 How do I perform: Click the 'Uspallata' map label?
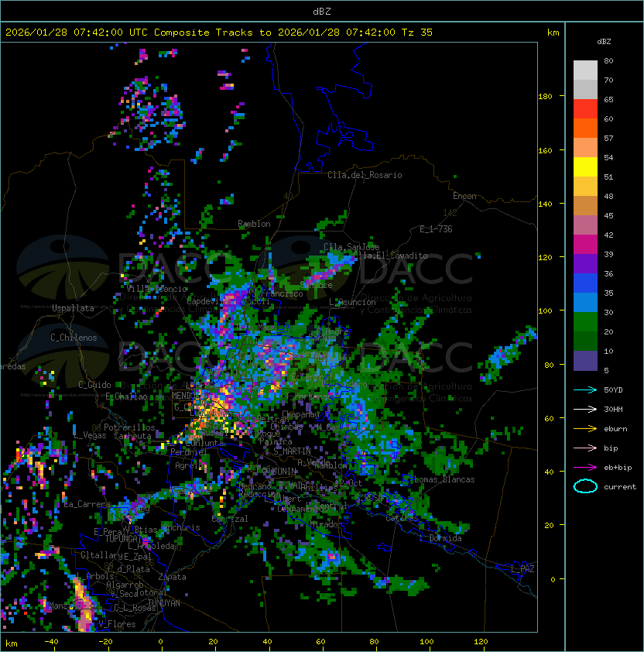pos(73,308)
